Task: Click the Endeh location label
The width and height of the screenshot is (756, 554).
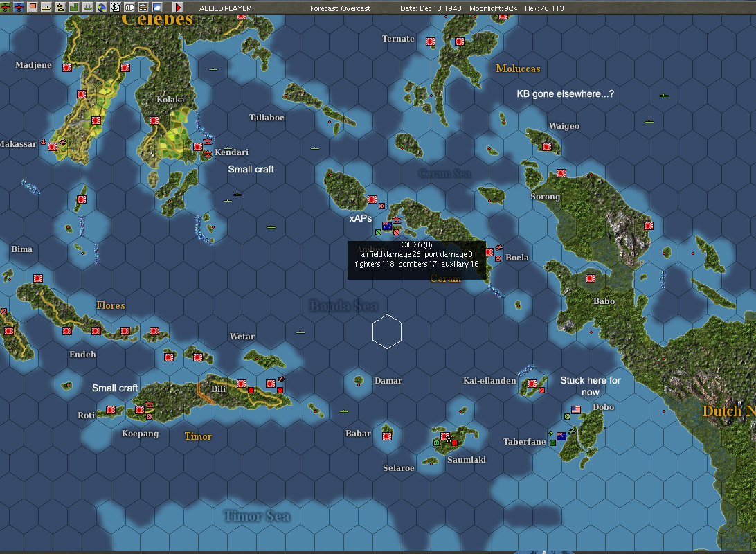Action: coord(82,355)
